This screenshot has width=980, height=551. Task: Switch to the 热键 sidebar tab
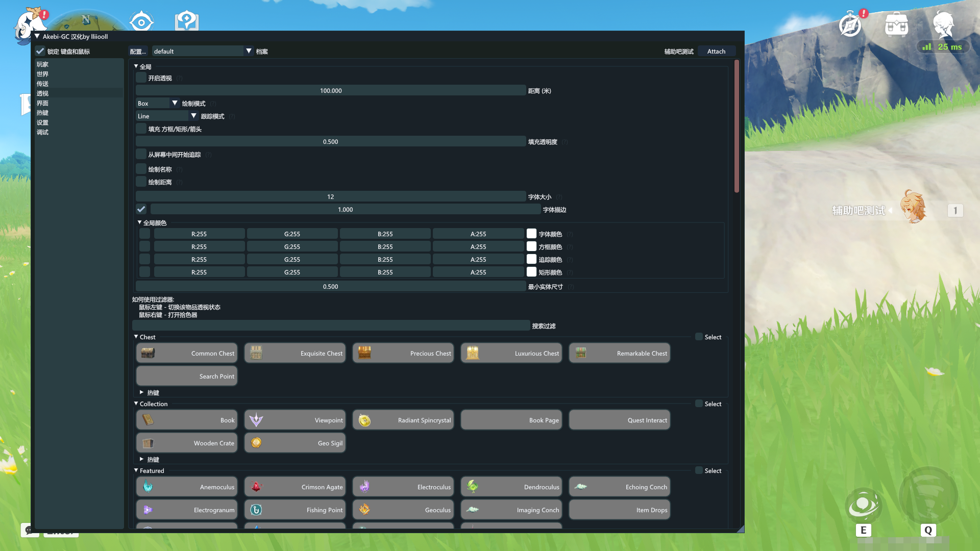pos(79,113)
